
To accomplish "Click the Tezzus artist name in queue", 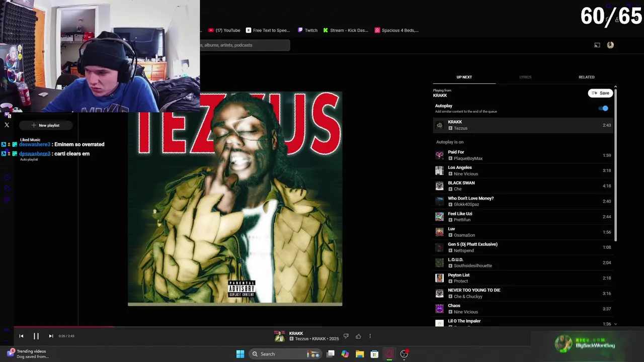I will pos(460,128).
